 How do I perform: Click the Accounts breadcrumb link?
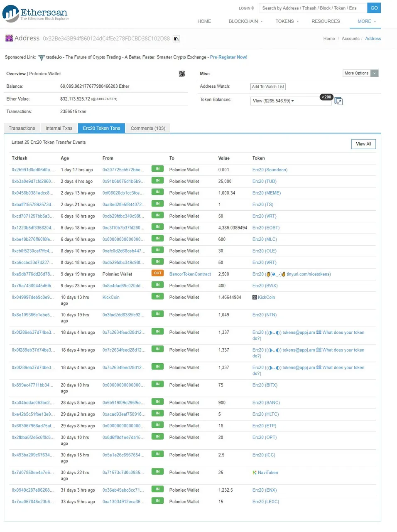click(350, 39)
